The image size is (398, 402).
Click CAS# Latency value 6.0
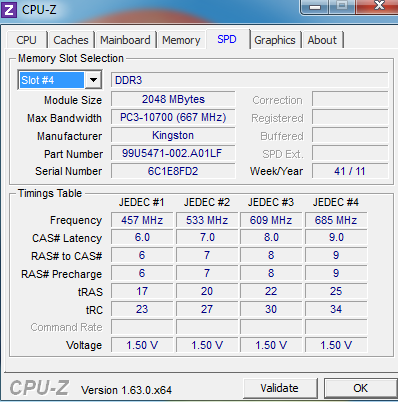[x=142, y=238]
